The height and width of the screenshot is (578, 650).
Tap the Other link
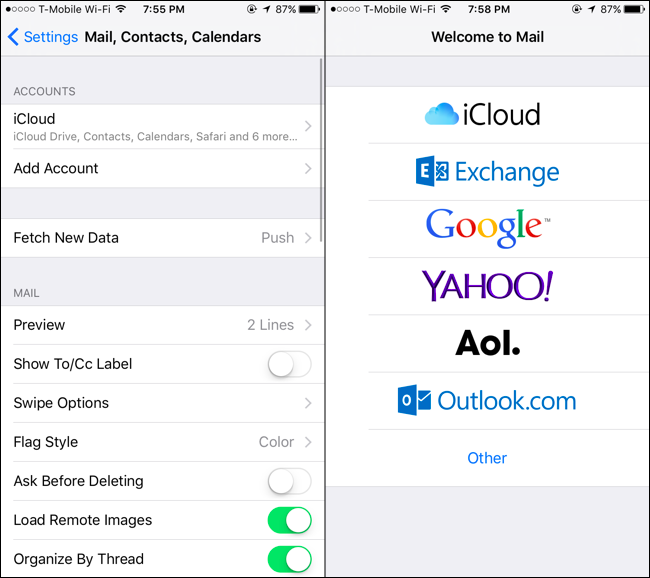pyautogui.click(x=487, y=458)
